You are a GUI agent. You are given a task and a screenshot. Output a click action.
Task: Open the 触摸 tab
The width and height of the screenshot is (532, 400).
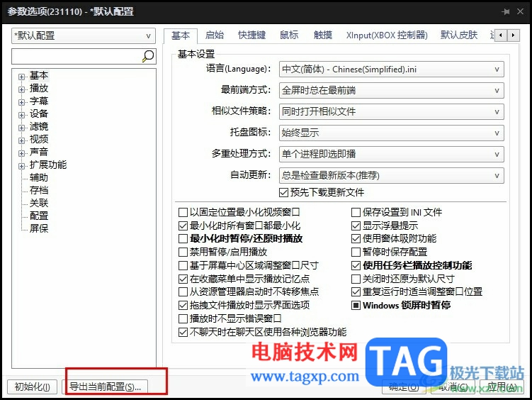click(x=322, y=35)
